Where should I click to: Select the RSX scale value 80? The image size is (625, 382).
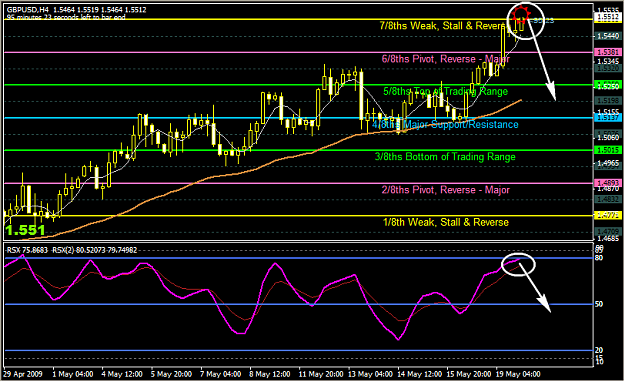coord(599,258)
